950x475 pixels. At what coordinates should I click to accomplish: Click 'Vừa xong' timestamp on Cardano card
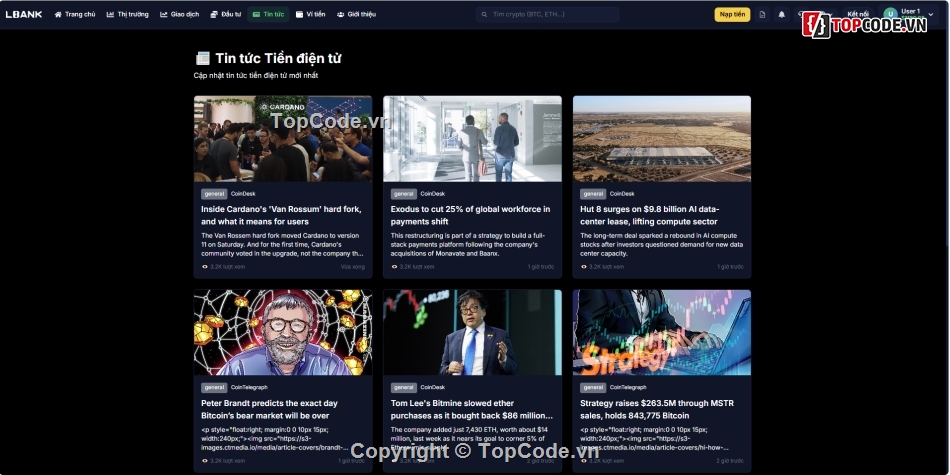click(x=353, y=267)
